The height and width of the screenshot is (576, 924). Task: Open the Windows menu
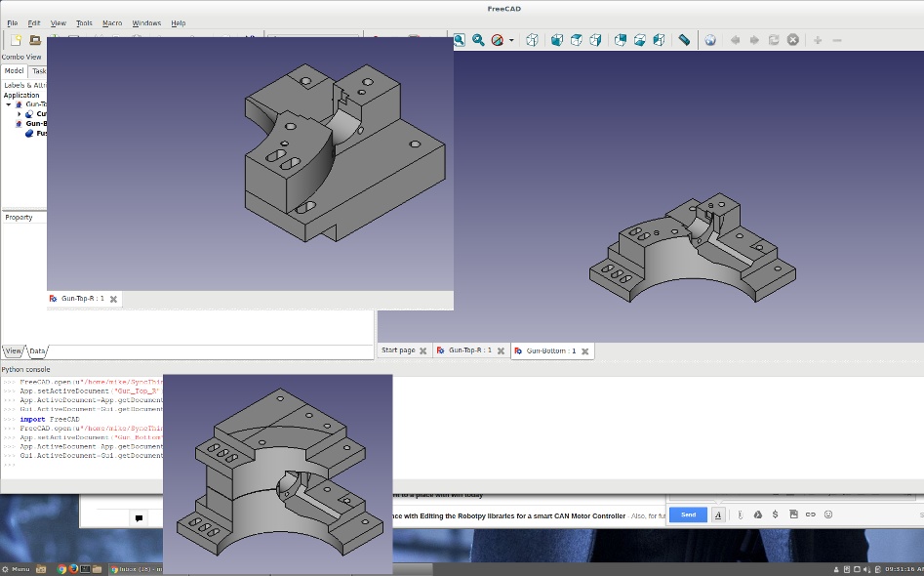pos(146,23)
